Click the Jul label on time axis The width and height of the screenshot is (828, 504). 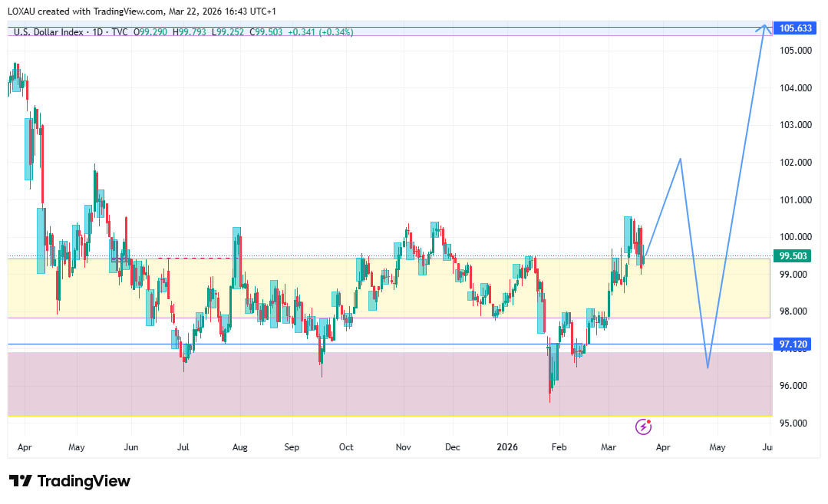pyautogui.click(x=183, y=446)
